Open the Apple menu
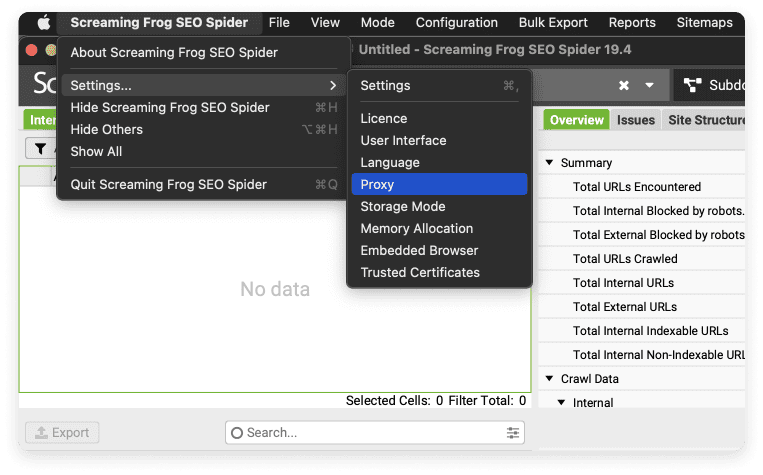The image size is (763, 475). (44, 22)
